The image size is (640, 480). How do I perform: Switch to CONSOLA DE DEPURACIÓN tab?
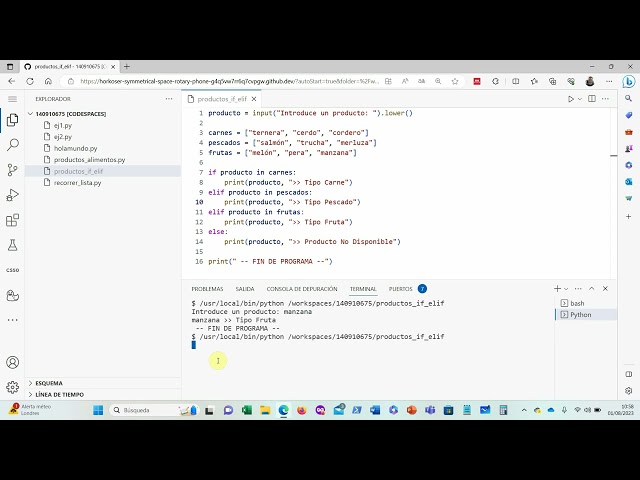click(x=302, y=289)
